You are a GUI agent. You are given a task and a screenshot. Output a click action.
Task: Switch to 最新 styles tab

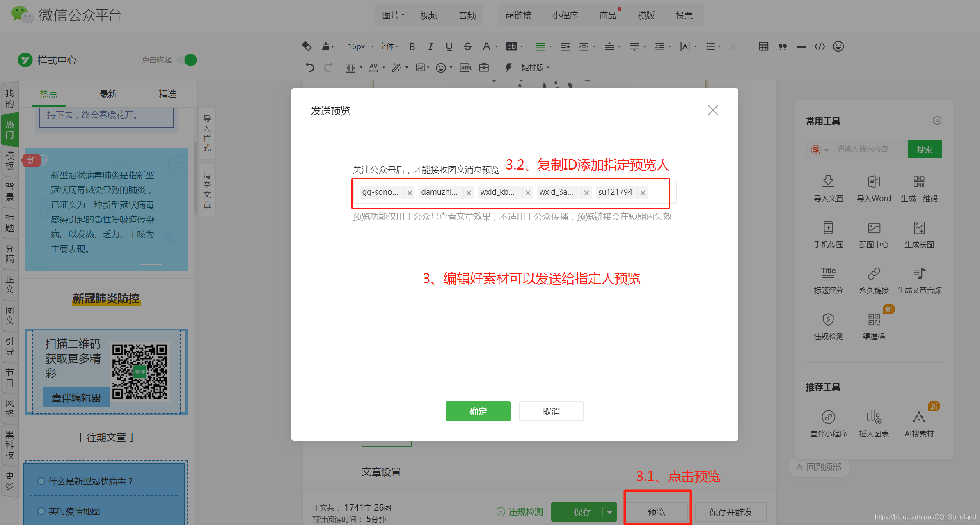pyautogui.click(x=108, y=94)
